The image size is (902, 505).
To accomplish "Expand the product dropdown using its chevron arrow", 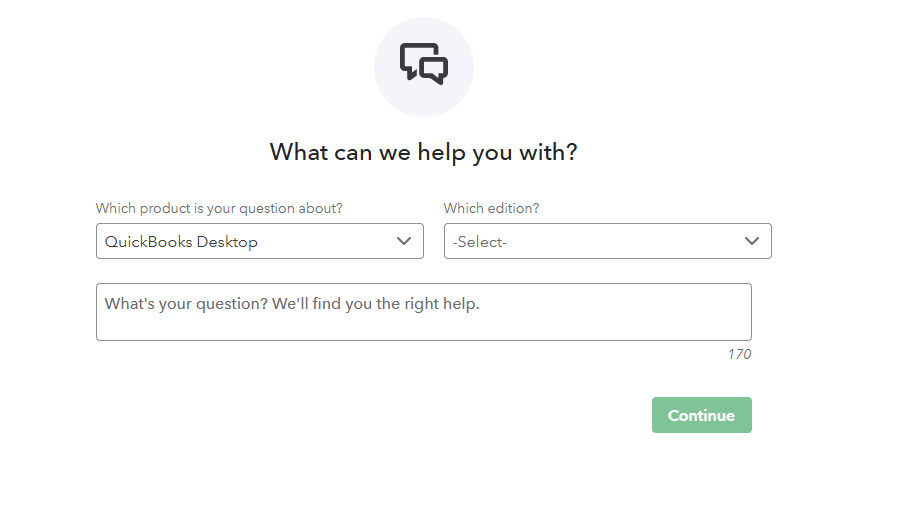I will [404, 241].
